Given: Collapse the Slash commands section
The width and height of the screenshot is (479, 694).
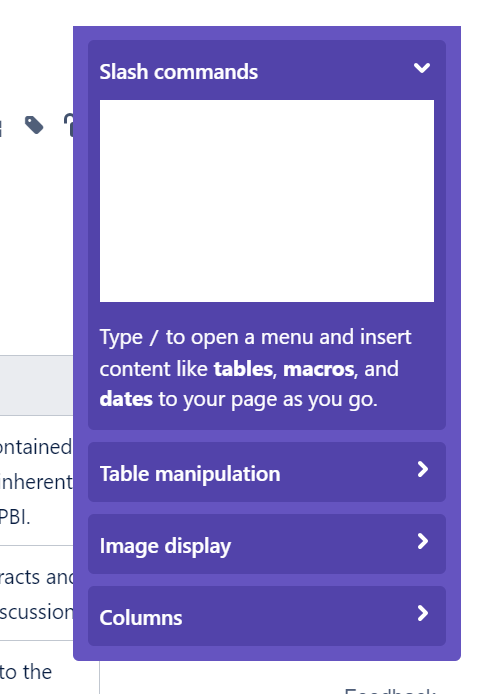Looking at the screenshot, I should (421, 68).
